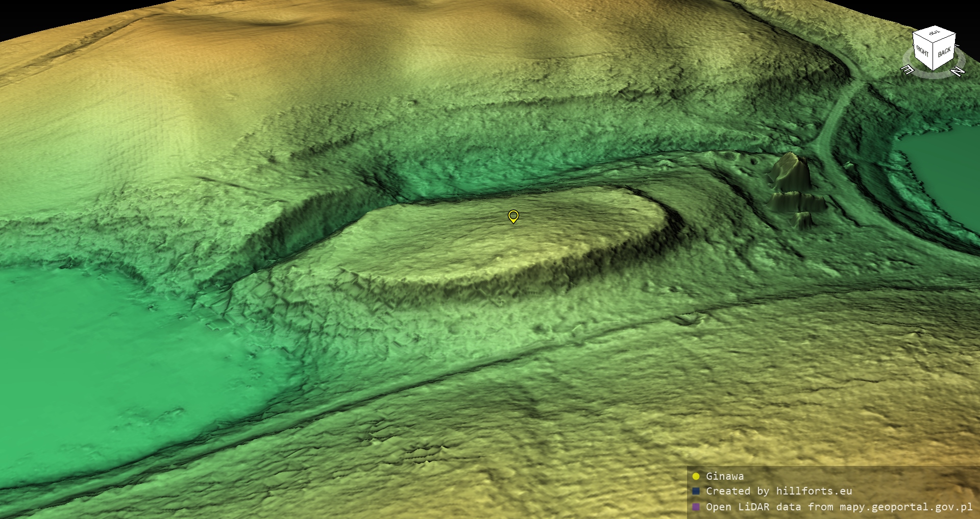
Task: Click the RIGHT face of the view cube
Action: [x=923, y=51]
